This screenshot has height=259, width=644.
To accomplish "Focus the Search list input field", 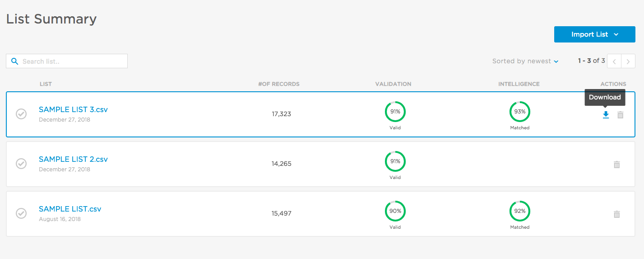I will (67, 61).
